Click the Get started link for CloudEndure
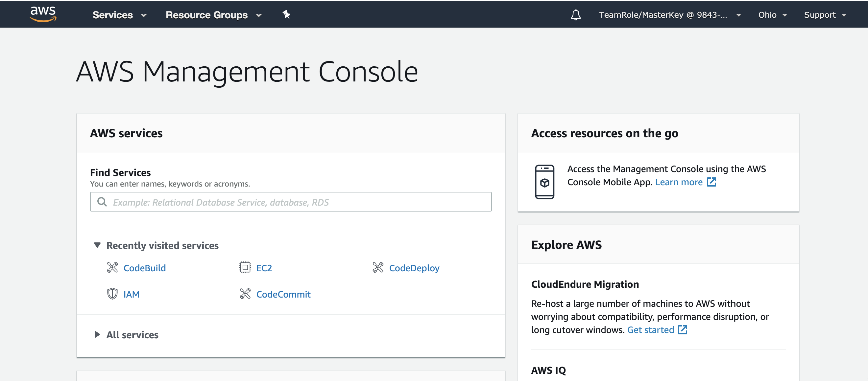Viewport: 868px width, 381px height. pyautogui.click(x=650, y=330)
